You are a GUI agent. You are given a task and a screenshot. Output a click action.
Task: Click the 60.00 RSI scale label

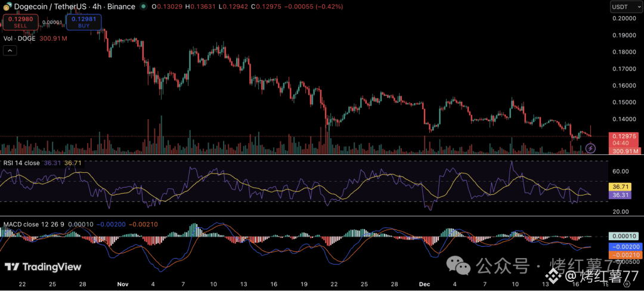[x=621, y=171]
